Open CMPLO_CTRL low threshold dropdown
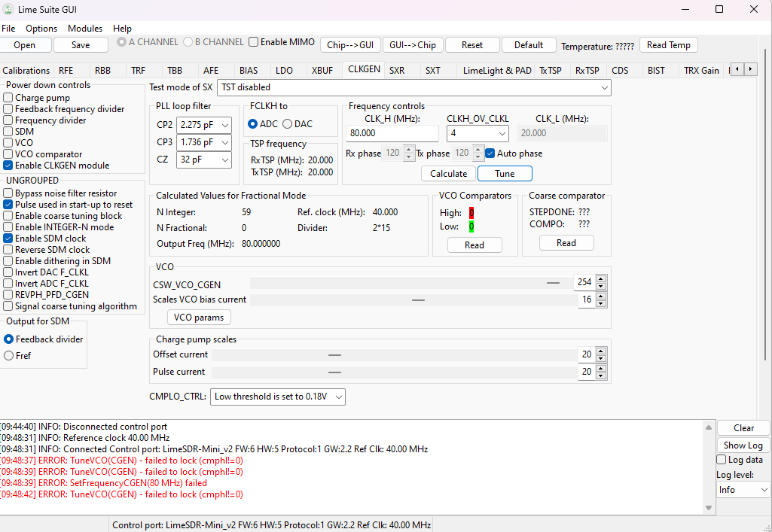This screenshot has height=532, width=772. point(278,397)
